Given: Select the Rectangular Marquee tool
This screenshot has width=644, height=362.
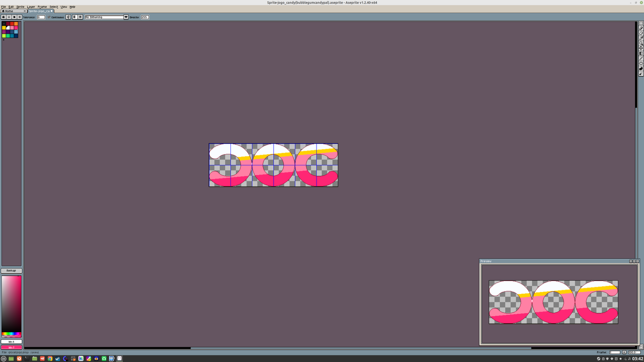Looking at the screenshot, I should (x=641, y=23).
